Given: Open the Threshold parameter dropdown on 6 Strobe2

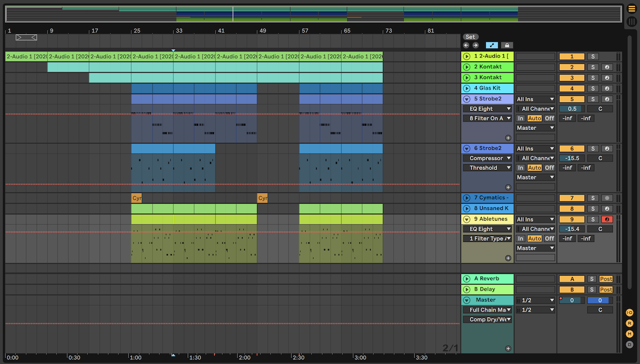Looking at the screenshot, I should tap(487, 168).
